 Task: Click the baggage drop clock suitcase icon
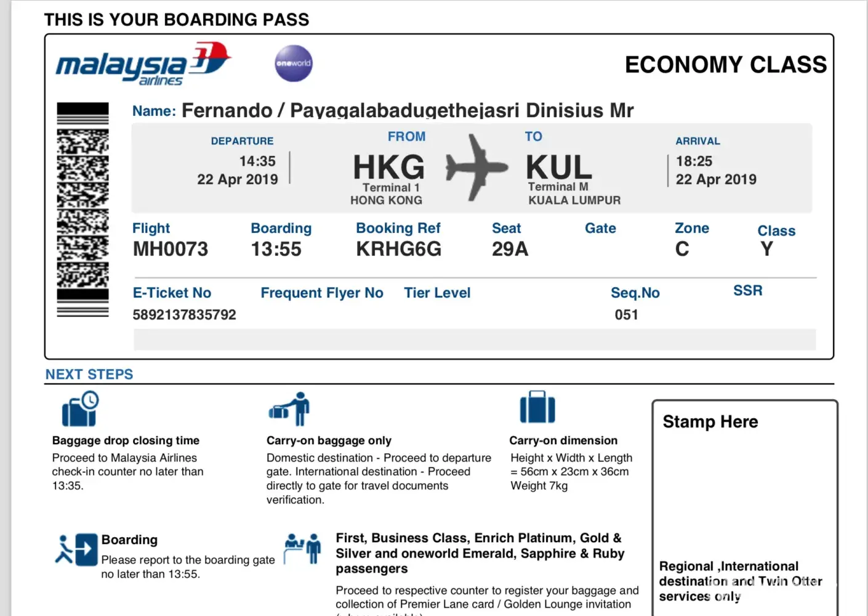(80, 409)
